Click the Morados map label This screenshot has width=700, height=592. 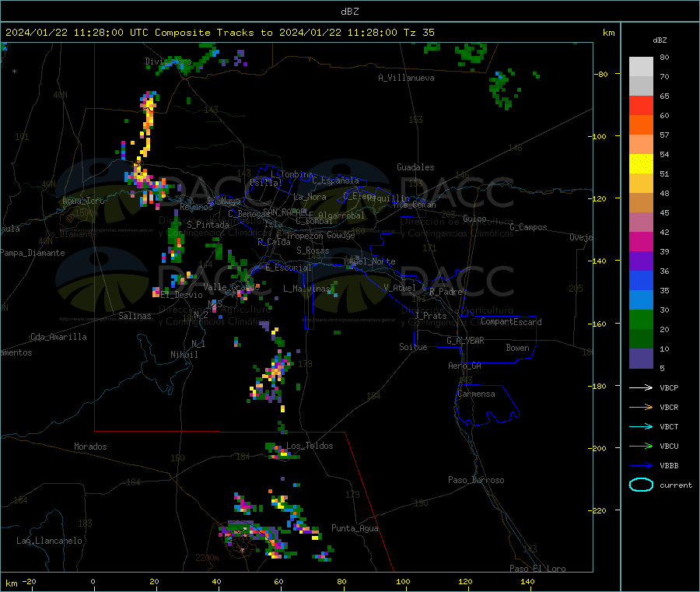tap(90, 447)
